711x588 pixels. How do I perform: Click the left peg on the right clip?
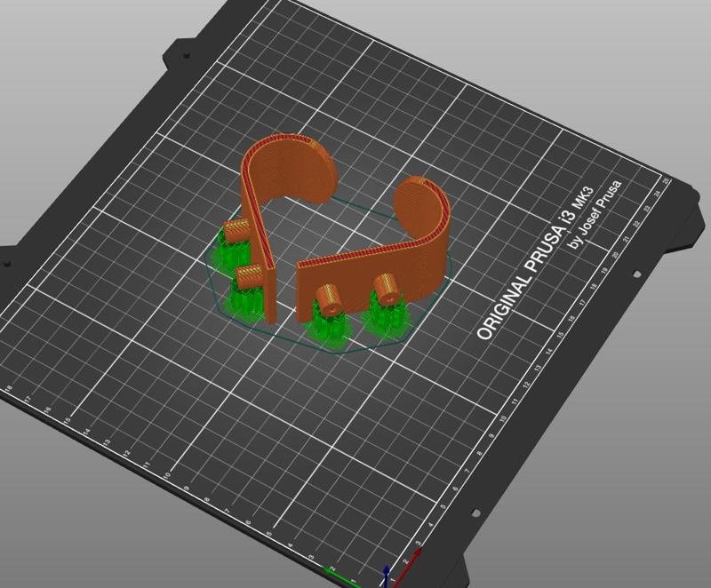[x=329, y=300]
